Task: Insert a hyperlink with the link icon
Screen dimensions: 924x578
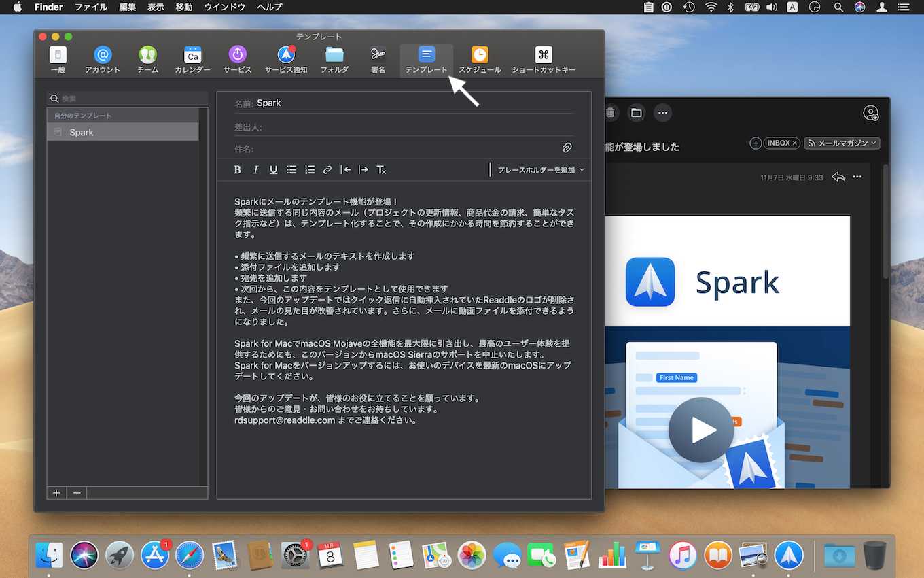Action: (x=327, y=170)
